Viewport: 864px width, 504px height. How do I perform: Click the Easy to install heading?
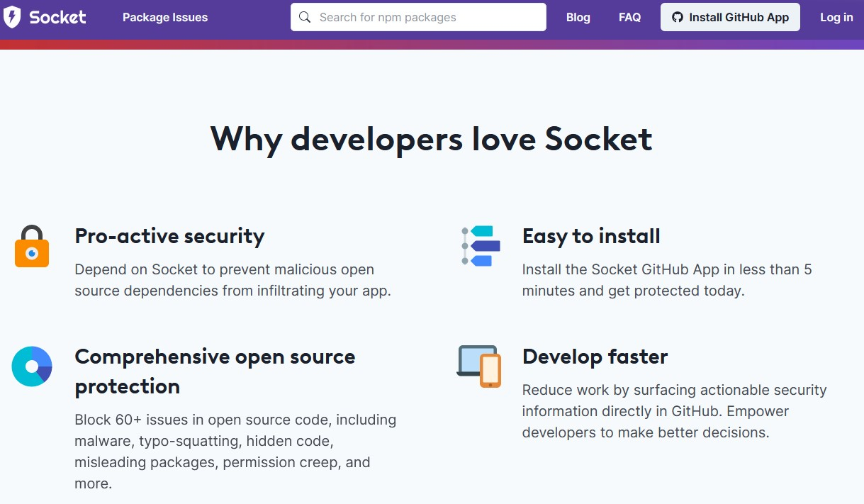(x=591, y=236)
